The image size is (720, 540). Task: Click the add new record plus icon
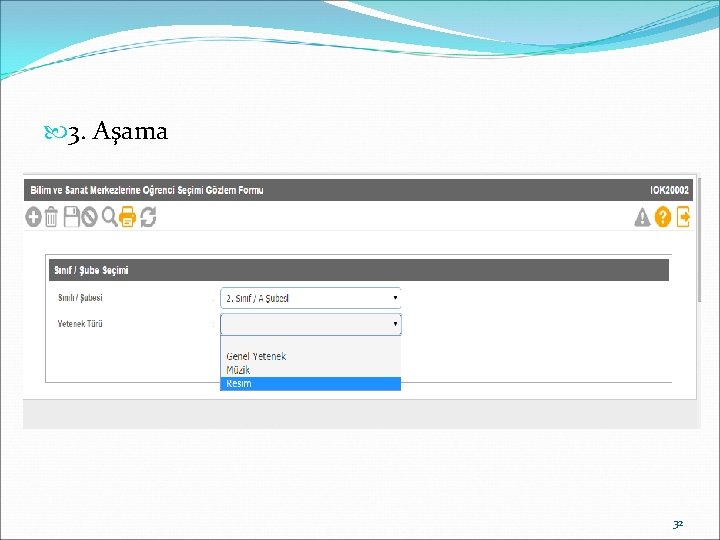(x=34, y=217)
